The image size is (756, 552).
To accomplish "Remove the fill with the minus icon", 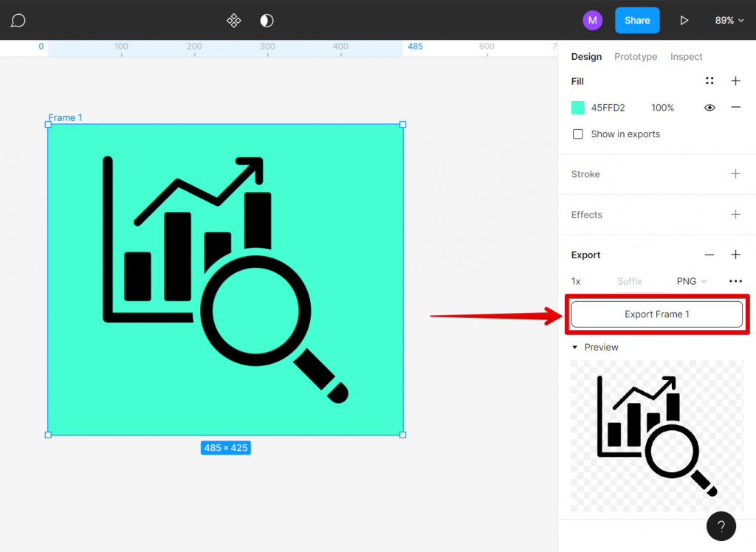I will coord(735,107).
